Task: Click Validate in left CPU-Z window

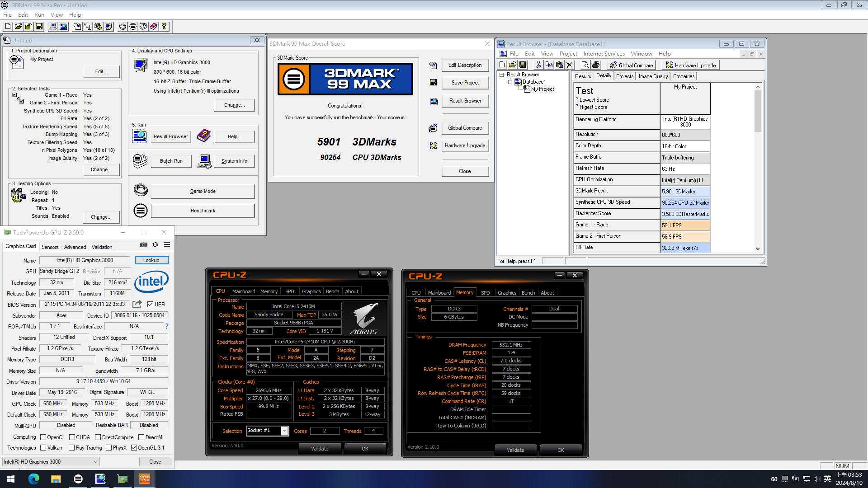Action: tap(320, 449)
